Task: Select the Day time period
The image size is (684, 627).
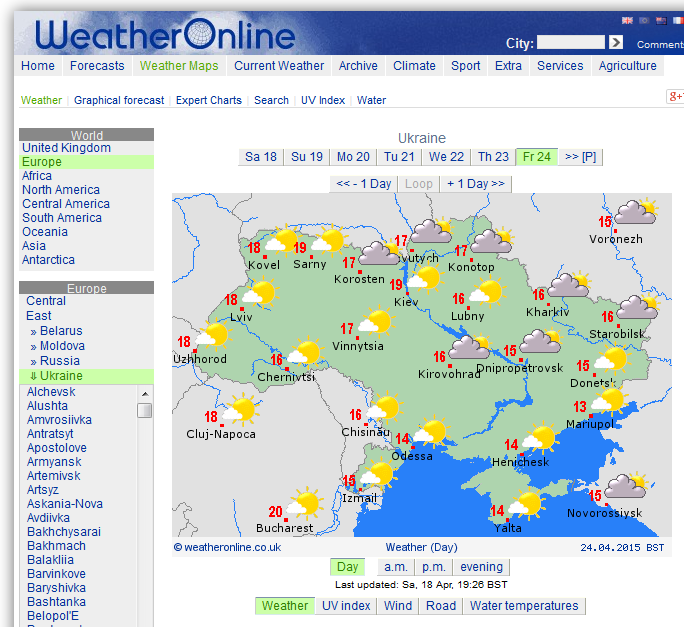Action: pos(347,567)
